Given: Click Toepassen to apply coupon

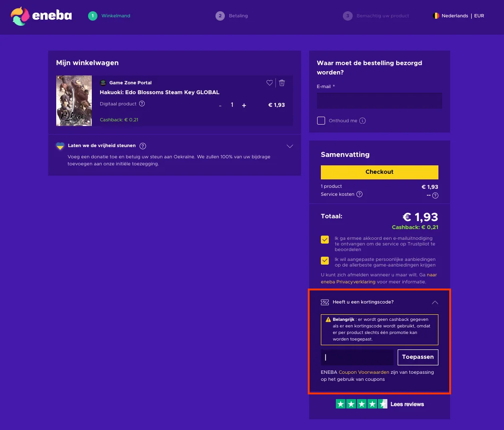Looking at the screenshot, I should click(418, 357).
